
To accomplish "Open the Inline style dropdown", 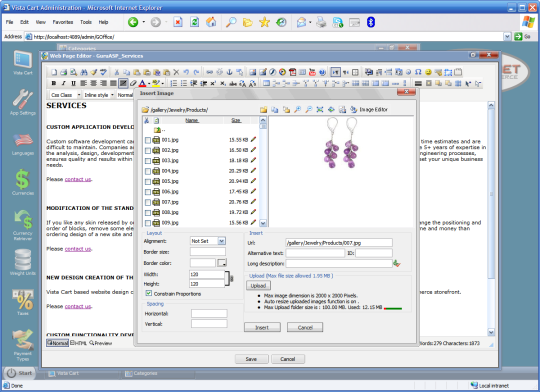I will click(x=112, y=95).
